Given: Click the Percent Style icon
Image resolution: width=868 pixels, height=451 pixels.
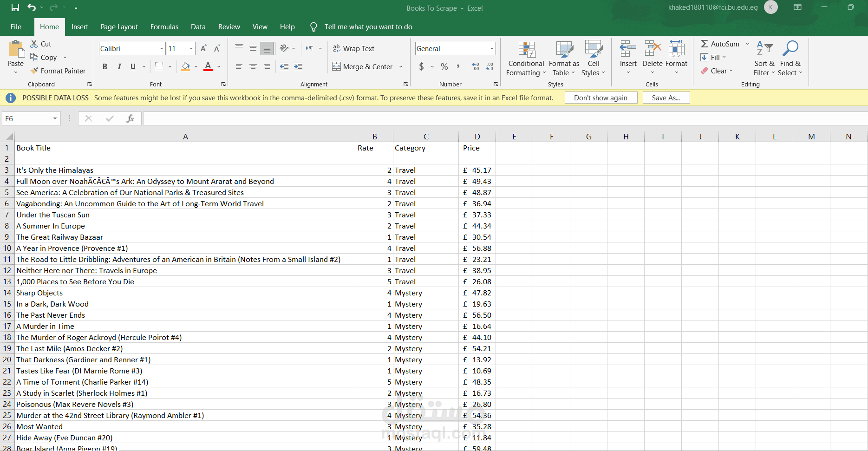Looking at the screenshot, I should pos(444,66).
